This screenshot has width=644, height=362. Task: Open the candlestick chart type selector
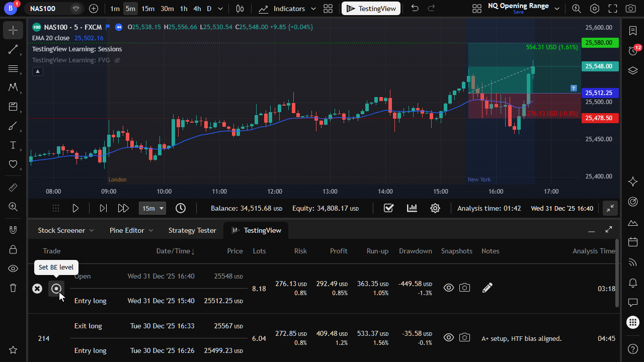[x=240, y=9]
